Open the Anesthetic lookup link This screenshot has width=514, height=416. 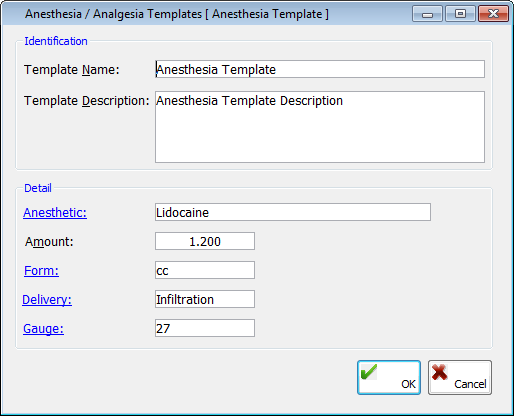[x=55, y=213]
